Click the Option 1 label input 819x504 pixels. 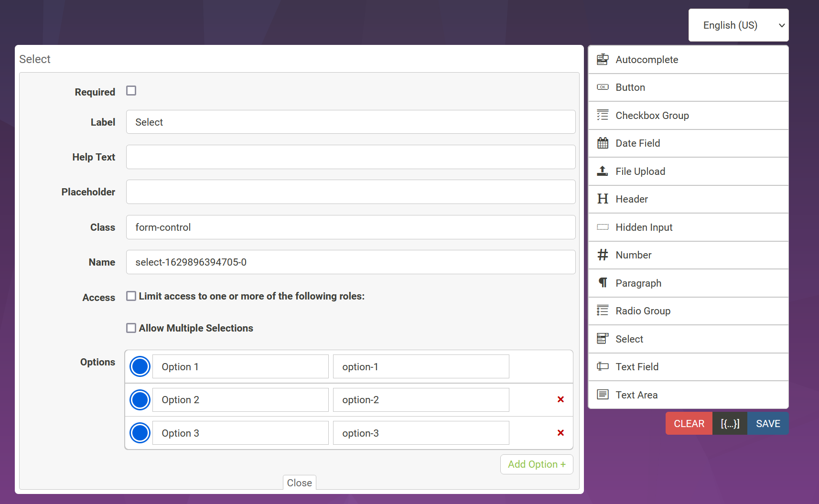tap(240, 366)
